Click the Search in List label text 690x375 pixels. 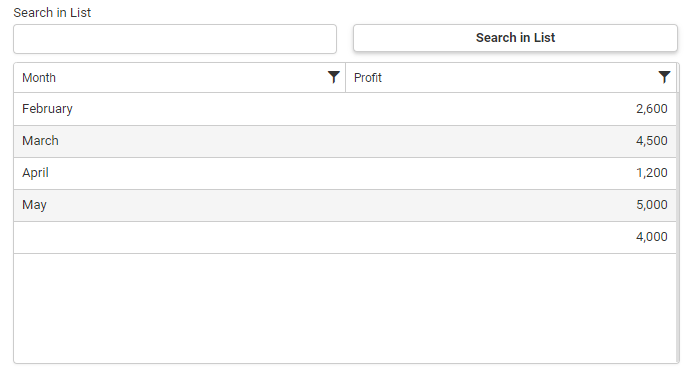(x=52, y=13)
